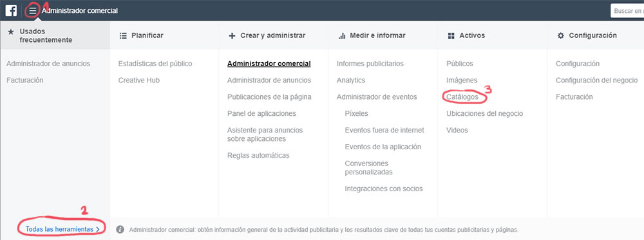Open Eventos fuera de internet
This screenshot has height=240, width=644.
[384, 130]
